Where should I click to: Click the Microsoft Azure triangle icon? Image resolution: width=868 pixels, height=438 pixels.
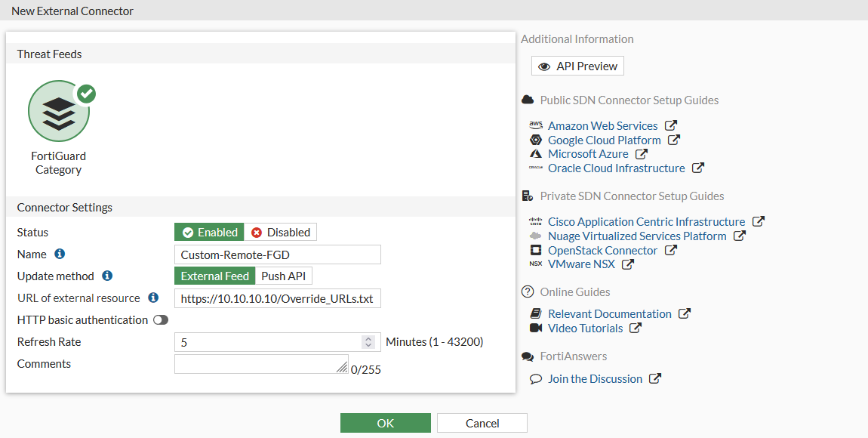(x=536, y=153)
